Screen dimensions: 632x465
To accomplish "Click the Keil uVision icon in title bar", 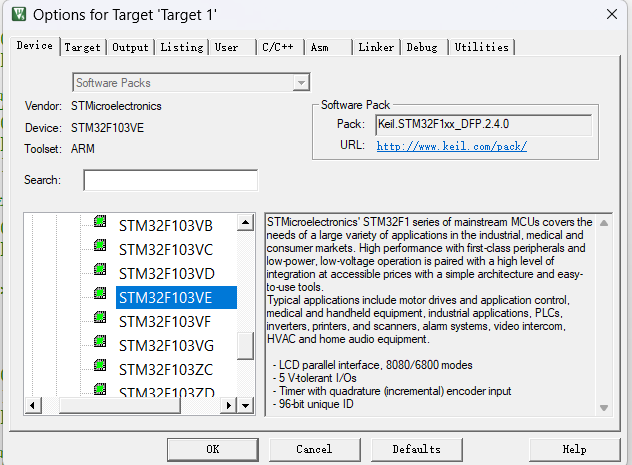I will [x=19, y=15].
